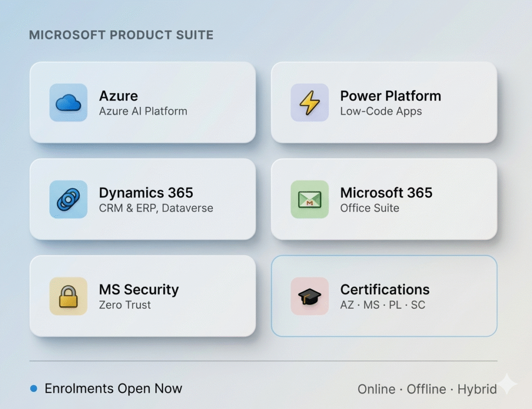Open the Azure product card
The image size is (532, 409).
point(142,102)
